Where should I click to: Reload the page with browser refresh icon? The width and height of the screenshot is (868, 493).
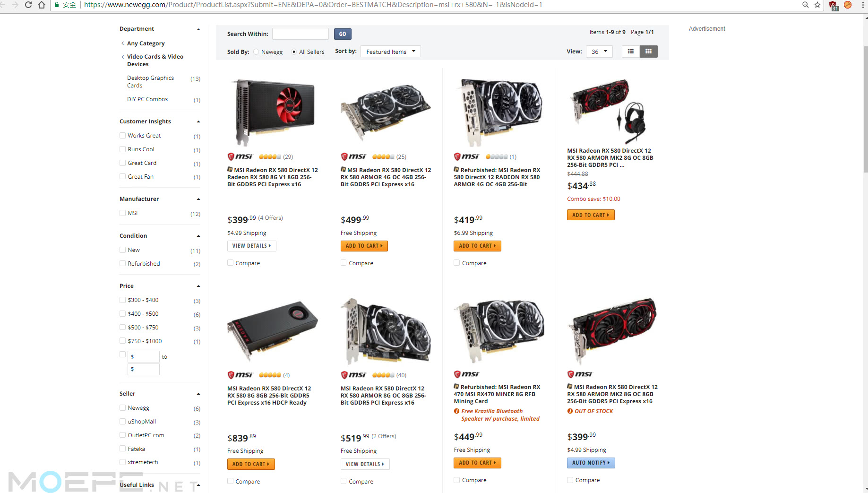[28, 5]
